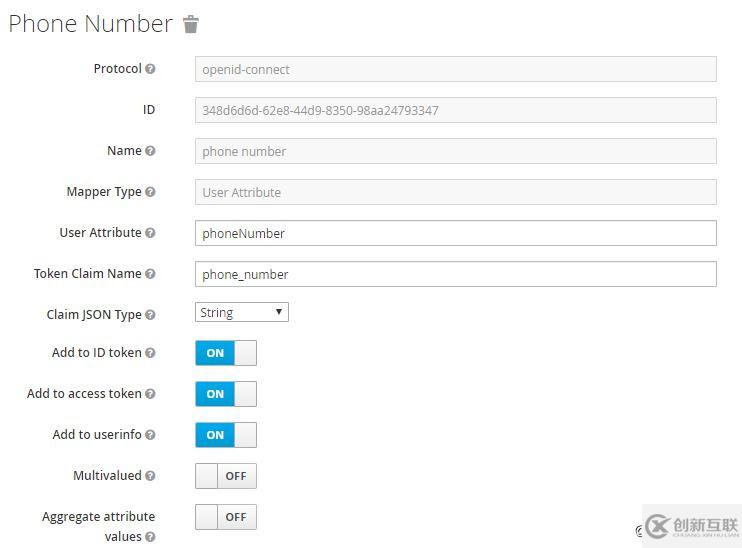Click the help icon next to Aggregate attribute values
Viewport: 742px width, 548px height.
click(x=150, y=537)
